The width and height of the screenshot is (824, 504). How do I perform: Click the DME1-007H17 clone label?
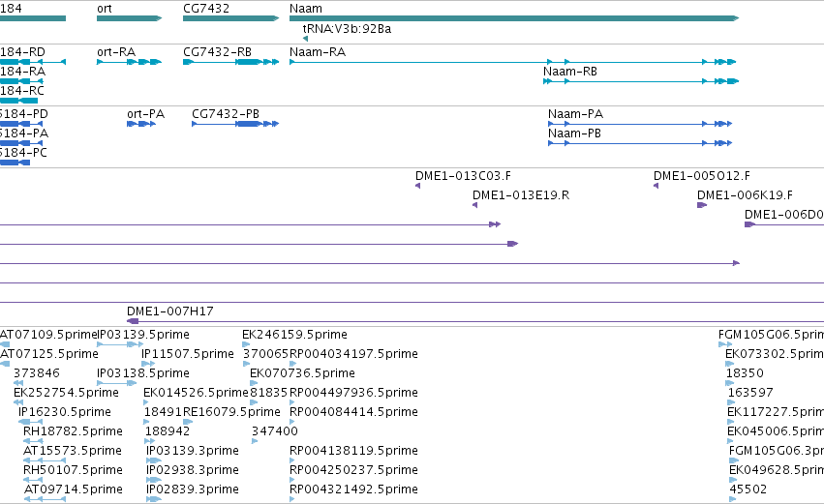pyautogui.click(x=170, y=311)
